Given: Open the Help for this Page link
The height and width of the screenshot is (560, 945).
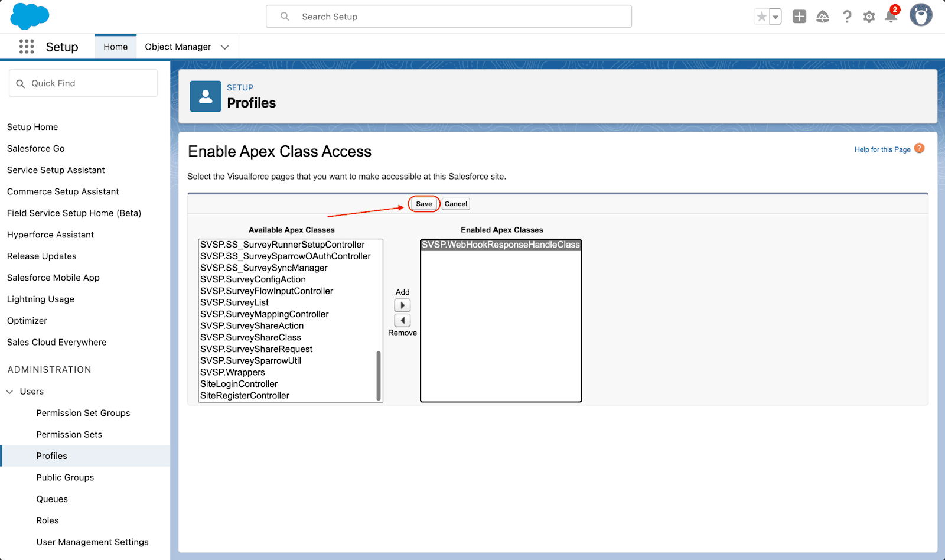Looking at the screenshot, I should point(882,149).
